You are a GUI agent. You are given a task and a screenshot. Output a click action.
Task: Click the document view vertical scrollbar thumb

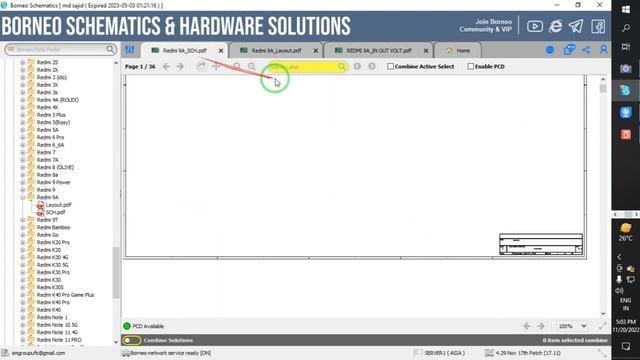click(x=603, y=89)
